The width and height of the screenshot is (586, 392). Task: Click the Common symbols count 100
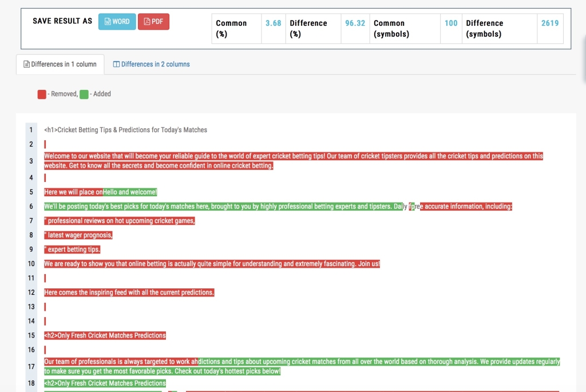click(x=451, y=23)
